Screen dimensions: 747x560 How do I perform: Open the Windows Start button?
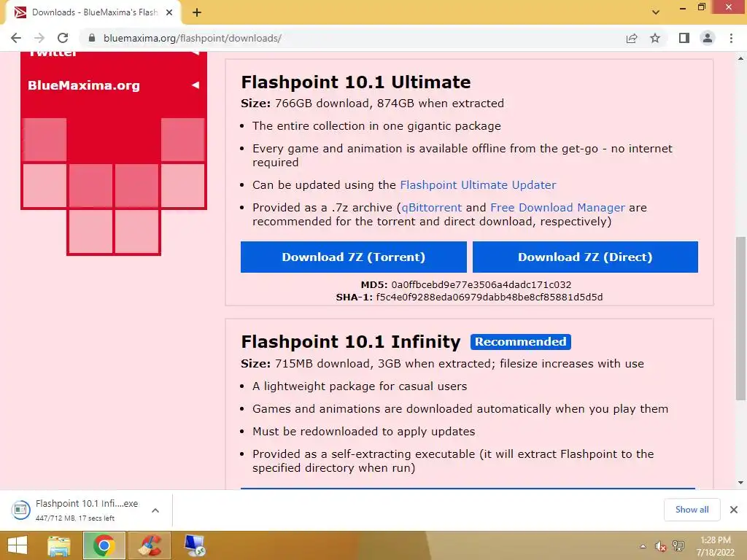pyautogui.click(x=18, y=545)
